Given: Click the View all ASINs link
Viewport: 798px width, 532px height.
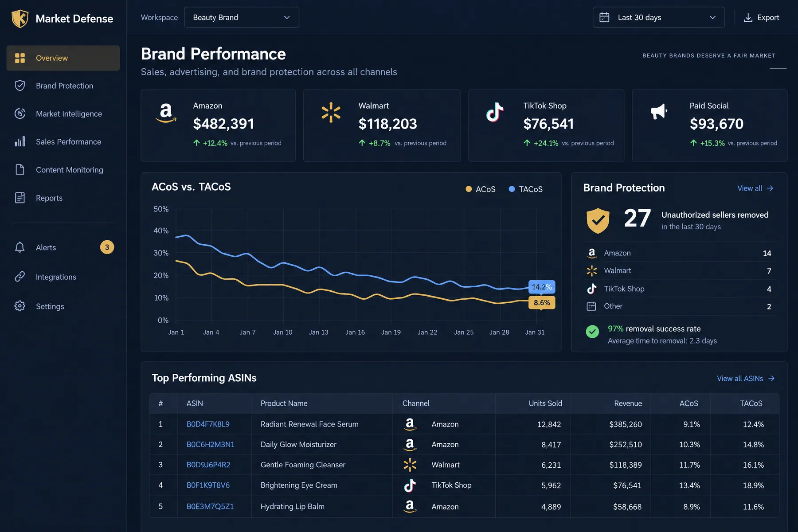Looking at the screenshot, I should click(x=746, y=378).
